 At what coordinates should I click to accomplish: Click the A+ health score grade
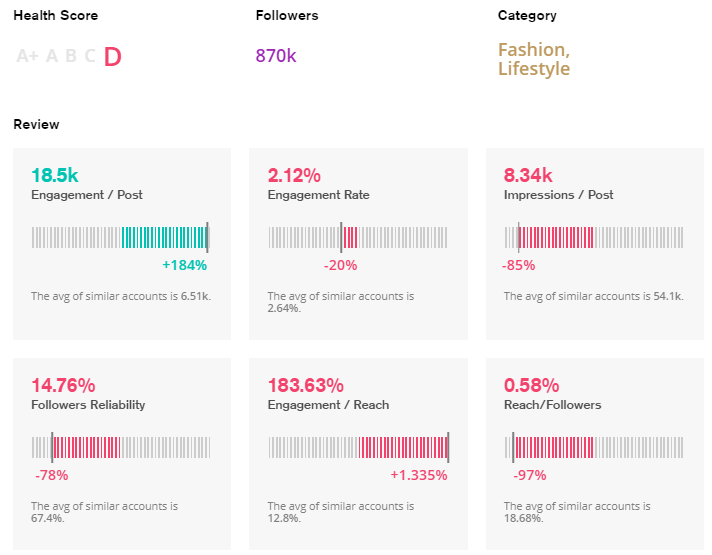click(26, 56)
